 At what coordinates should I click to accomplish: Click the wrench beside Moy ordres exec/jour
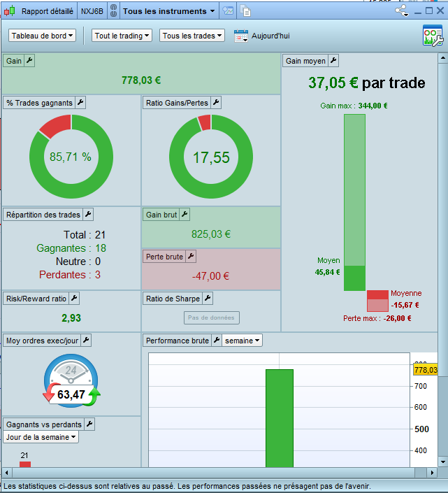click(86, 340)
